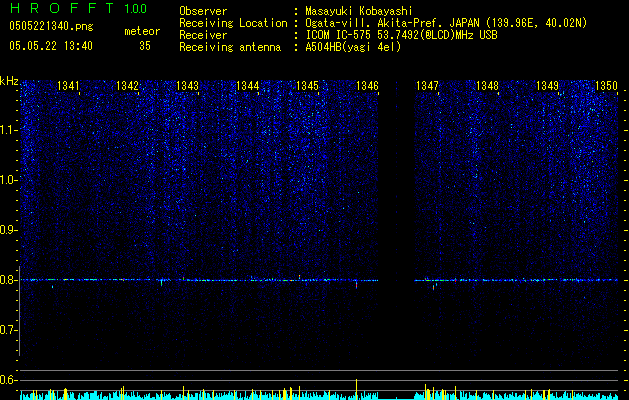Click the kHz axis unit label
This screenshot has width=629, height=400.
pyautogui.click(x=9, y=81)
